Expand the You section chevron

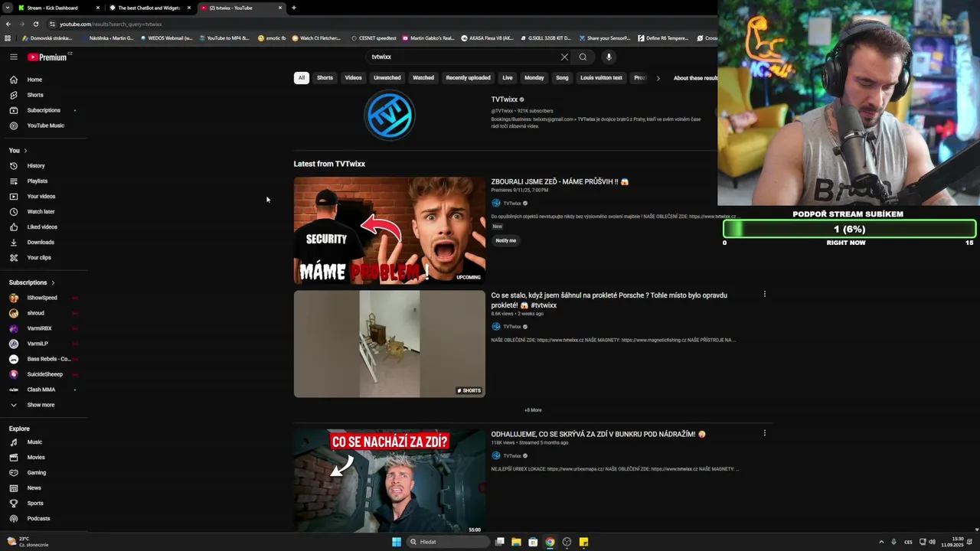pos(25,151)
